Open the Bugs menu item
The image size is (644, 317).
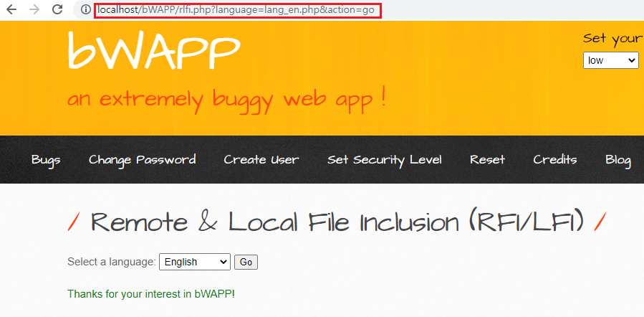46,159
